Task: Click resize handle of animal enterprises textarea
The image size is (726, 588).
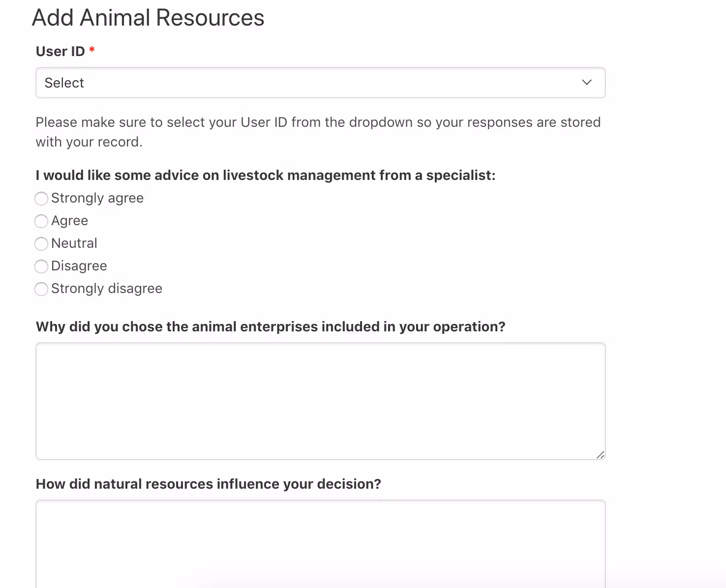Action: coord(600,455)
